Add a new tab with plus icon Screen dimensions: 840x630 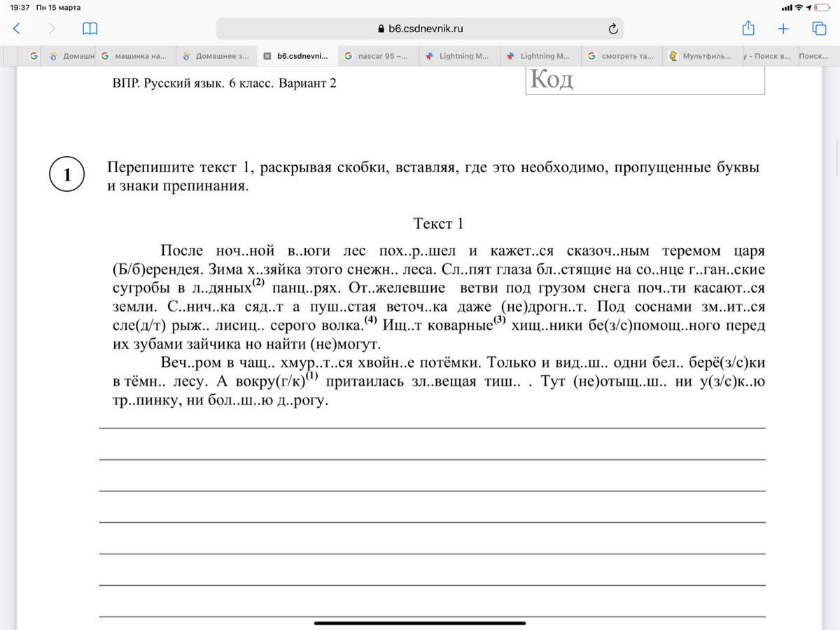783,29
